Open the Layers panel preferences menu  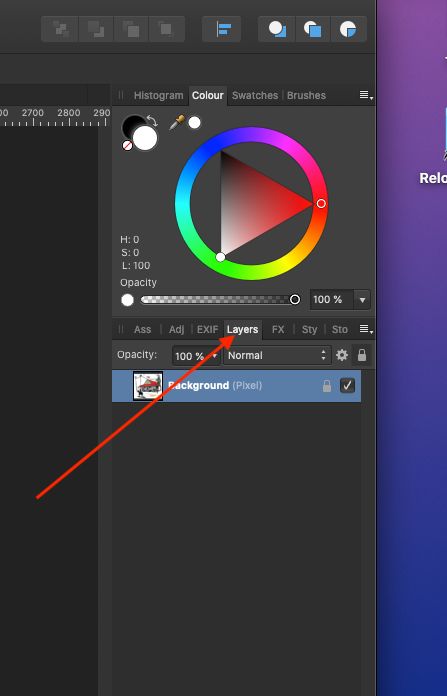[x=366, y=329]
